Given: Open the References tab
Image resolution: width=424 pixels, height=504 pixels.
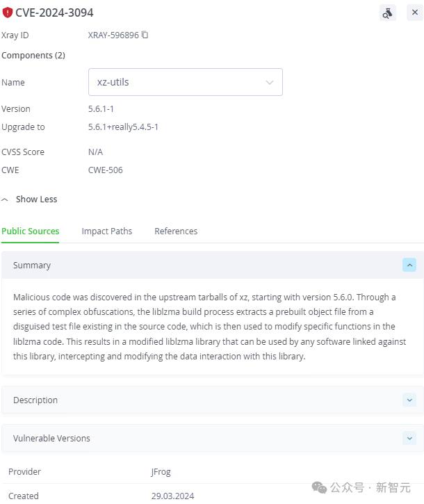Looking at the screenshot, I should 176,231.
